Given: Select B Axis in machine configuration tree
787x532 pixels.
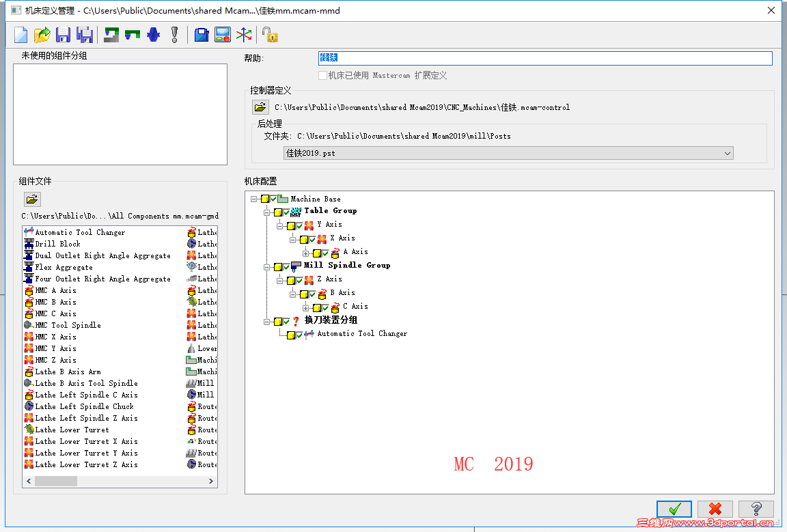Looking at the screenshot, I should 342,292.
